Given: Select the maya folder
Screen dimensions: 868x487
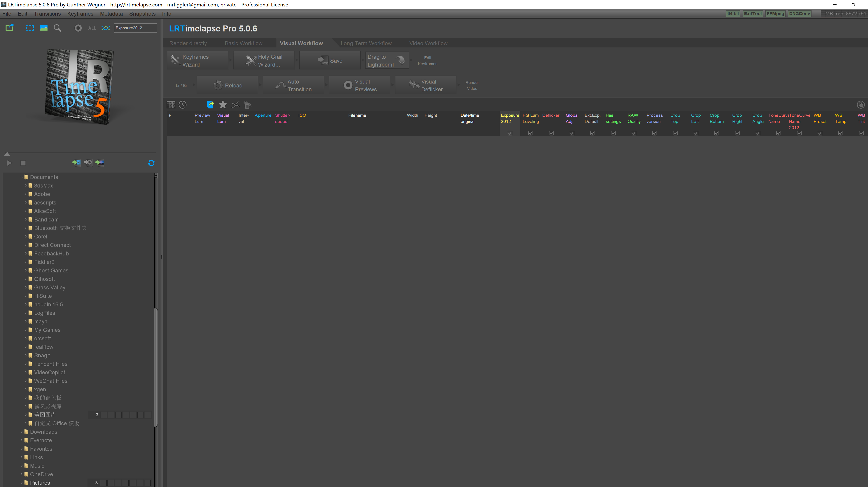Looking at the screenshot, I should click(40, 321).
